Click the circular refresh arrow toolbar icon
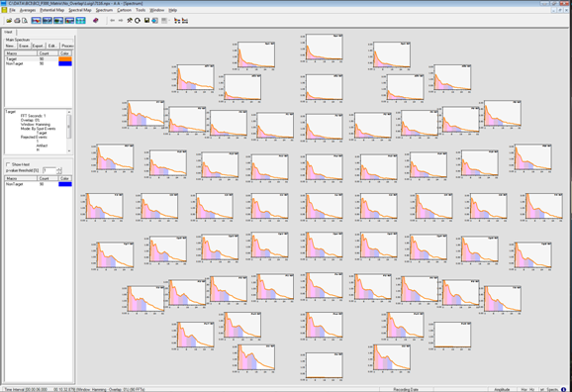The width and height of the screenshot is (572, 392). coord(138,21)
